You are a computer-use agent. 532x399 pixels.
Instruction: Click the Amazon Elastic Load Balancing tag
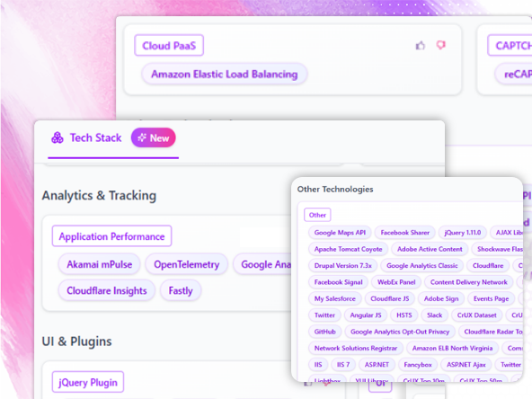pos(225,74)
